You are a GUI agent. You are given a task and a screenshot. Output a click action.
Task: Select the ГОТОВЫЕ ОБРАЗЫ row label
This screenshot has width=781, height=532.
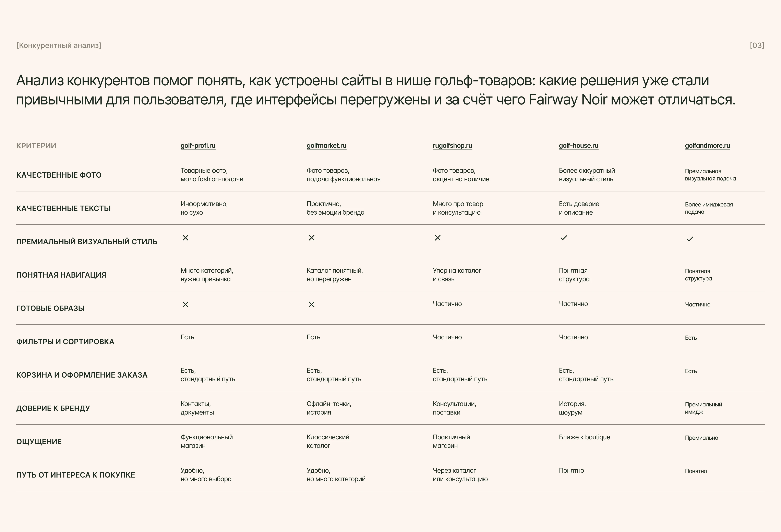50,308
